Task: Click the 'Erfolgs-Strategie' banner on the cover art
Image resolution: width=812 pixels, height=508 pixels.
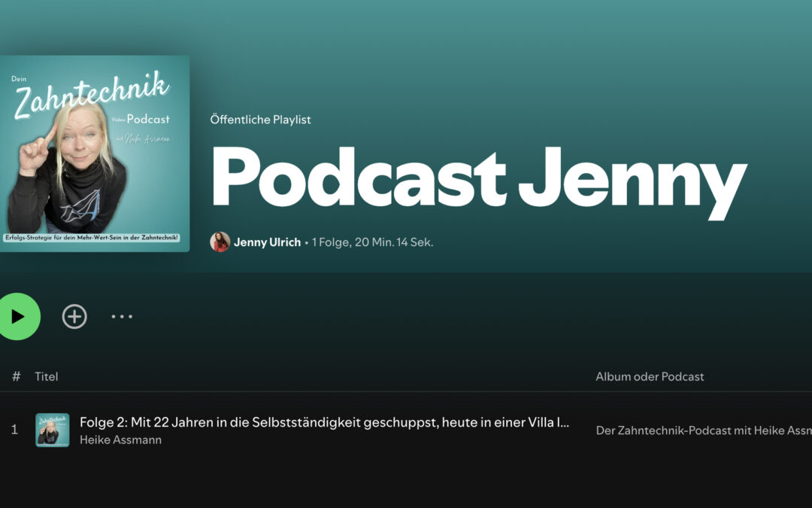Action: pyautogui.click(x=94, y=239)
